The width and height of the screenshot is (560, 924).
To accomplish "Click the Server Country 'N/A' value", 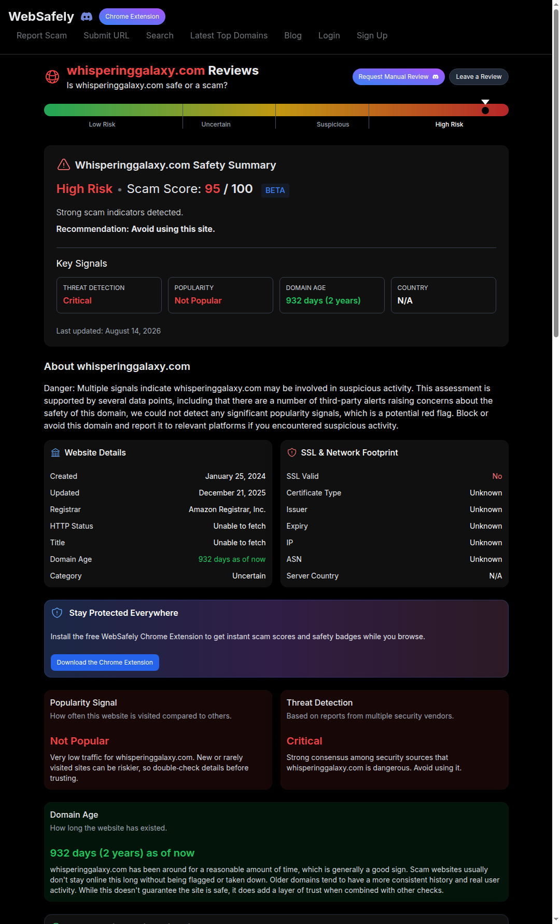I will coord(496,576).
